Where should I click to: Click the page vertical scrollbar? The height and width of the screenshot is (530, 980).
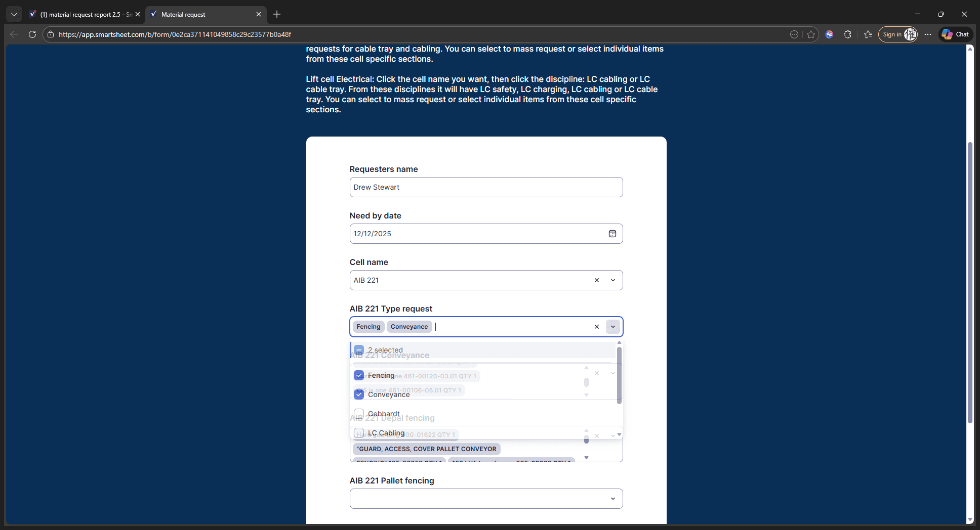point(970,282)
